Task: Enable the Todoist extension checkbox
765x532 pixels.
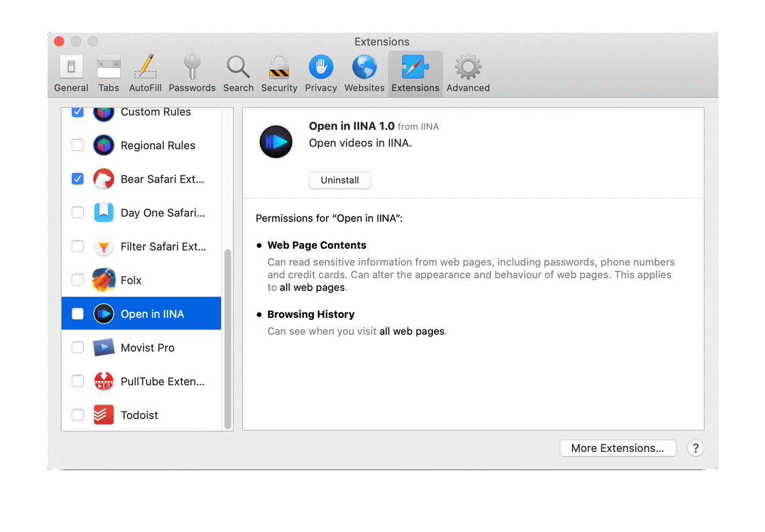Action: tap(78, 415)
